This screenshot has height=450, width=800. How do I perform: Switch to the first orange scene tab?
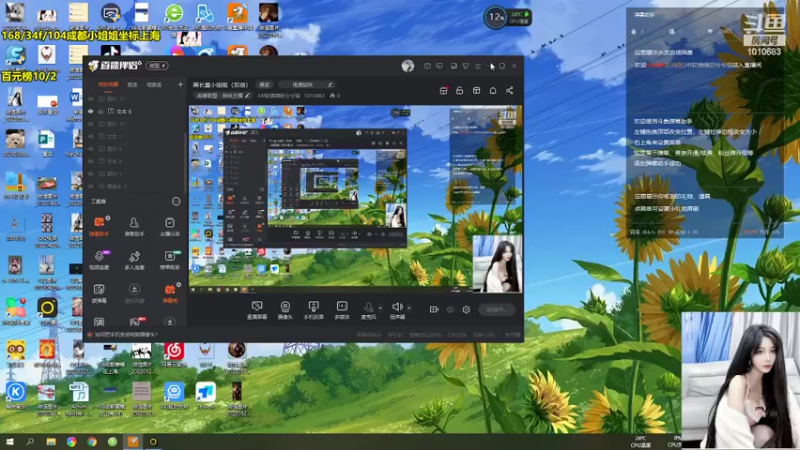pyautogui.click(x=108, y=85)
